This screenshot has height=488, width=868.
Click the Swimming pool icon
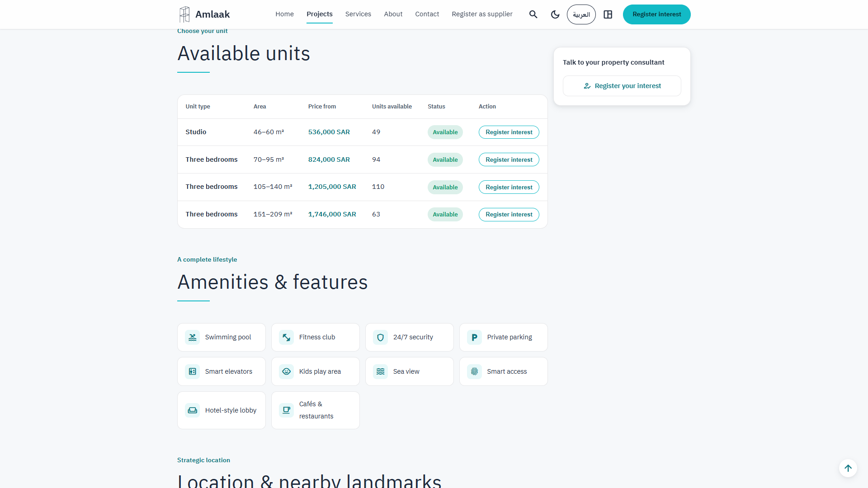click(193, 337)
